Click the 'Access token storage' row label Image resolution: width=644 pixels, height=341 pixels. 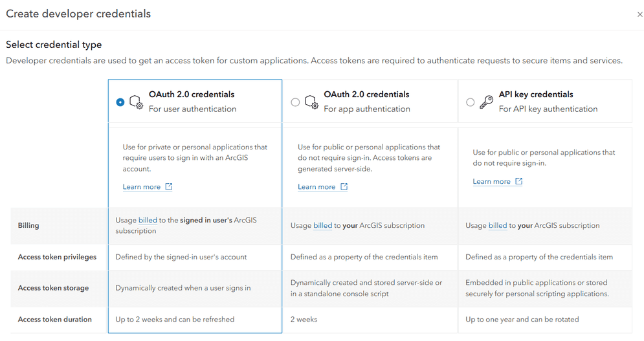(x=53, y=288)
